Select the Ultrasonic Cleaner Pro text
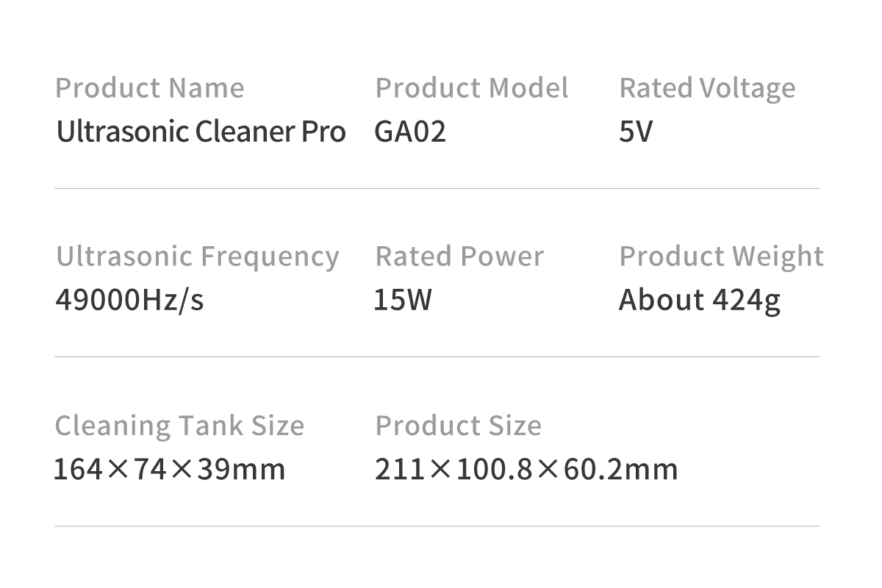Image resolution: width=882 pixels, height=588 pixels. click(201, 132)
